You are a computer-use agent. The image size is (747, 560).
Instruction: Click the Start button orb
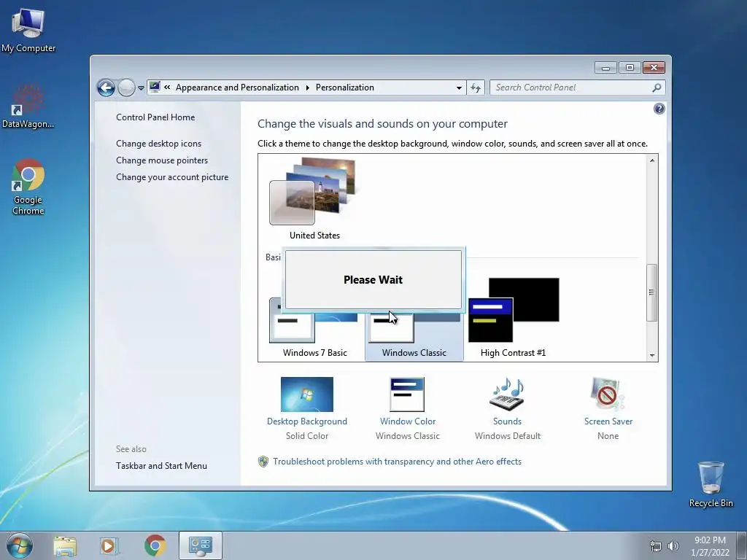pyautogui.click(x=20, y=545)
